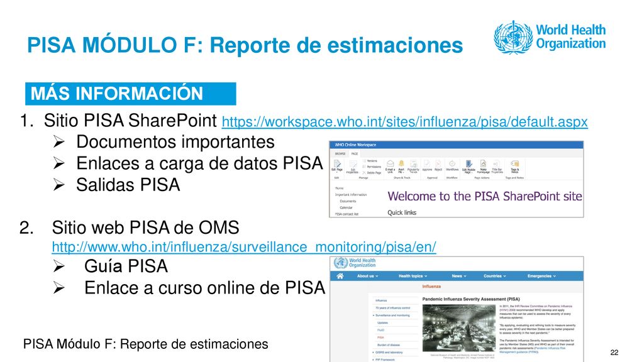Open the who.int surveillance_monitoring PISA link
The width and height of the screenshot is (644, 362).
pyautogui.click(x=244, y=247)
